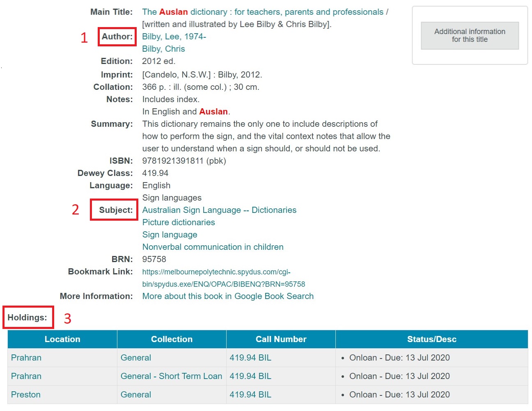Click the Collection column header
Image resolution: width=532 pixels, height=411 pixels.
pos(172,339)
